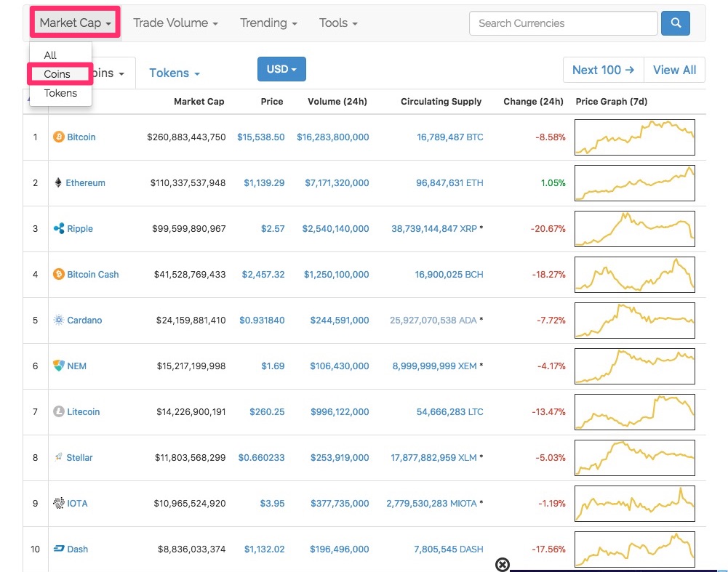Click supply 38,739,144,847 XRP
The height and width of the screenshot is (572, 728).
(x=434, y=229)
